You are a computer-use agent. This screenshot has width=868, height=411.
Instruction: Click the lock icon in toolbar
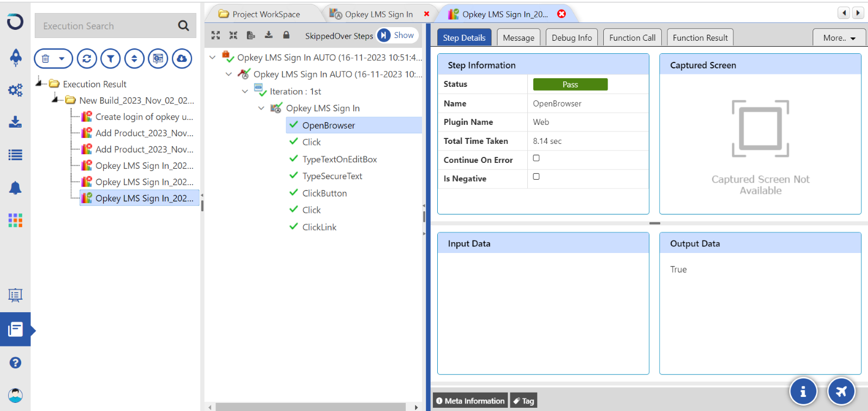pos(286,35)
